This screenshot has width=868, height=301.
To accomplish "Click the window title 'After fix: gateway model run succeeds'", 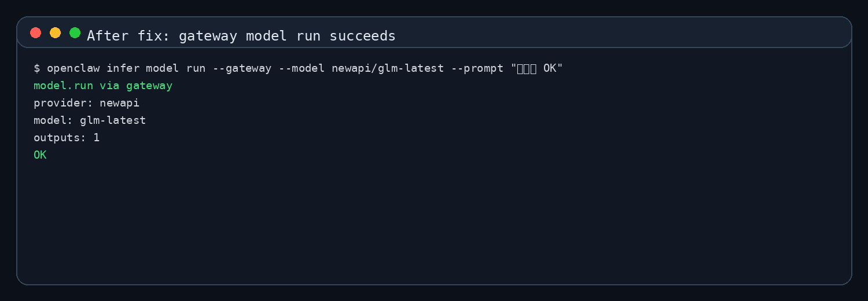I will coord(241,36).
